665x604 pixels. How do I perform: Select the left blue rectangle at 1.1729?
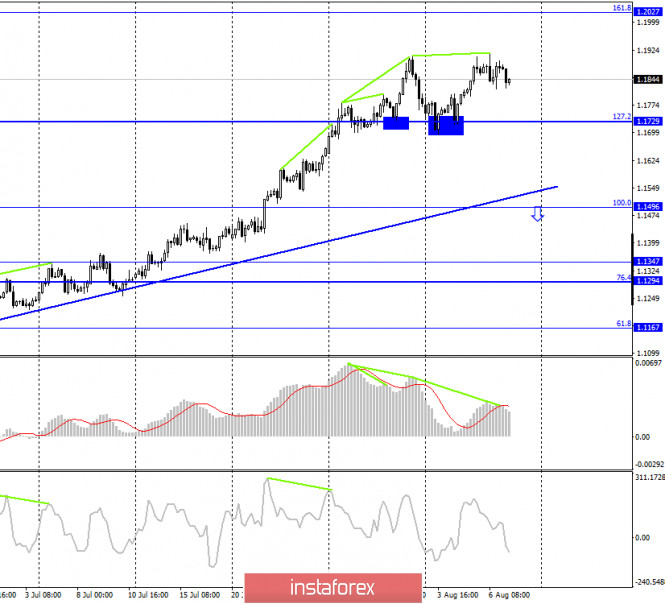tap(396, 123)
